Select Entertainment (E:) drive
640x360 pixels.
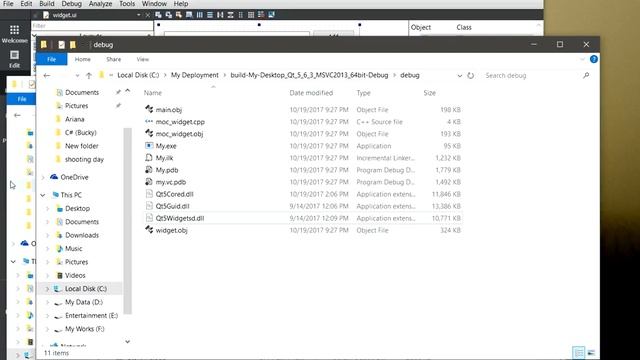(x=91, y=316)
